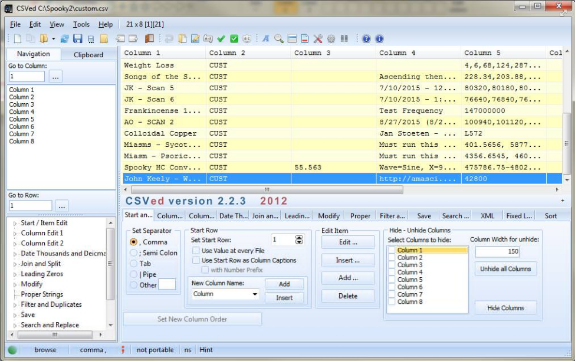This screenshot has height=362, width=576.
Task: Expand the Column Edit 1 tree node
Action: pyautogui.click(x=15, y=233)
